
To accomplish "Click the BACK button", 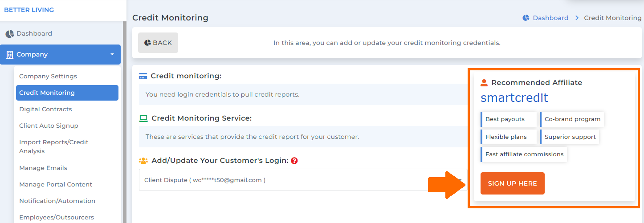I will [158, 43].
